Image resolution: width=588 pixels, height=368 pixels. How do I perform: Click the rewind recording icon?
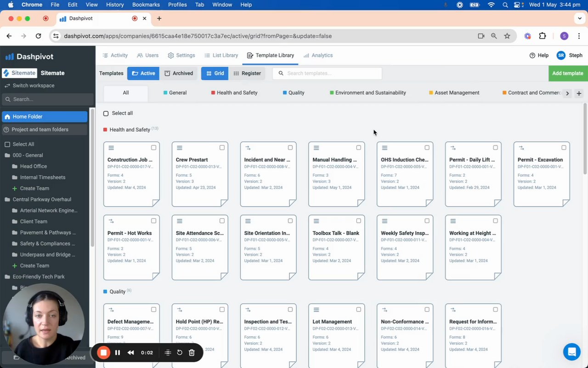click(131, 353)
